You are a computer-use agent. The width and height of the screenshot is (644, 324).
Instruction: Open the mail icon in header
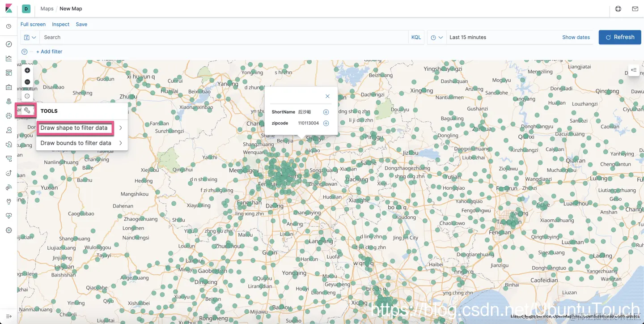coord(635,9)
